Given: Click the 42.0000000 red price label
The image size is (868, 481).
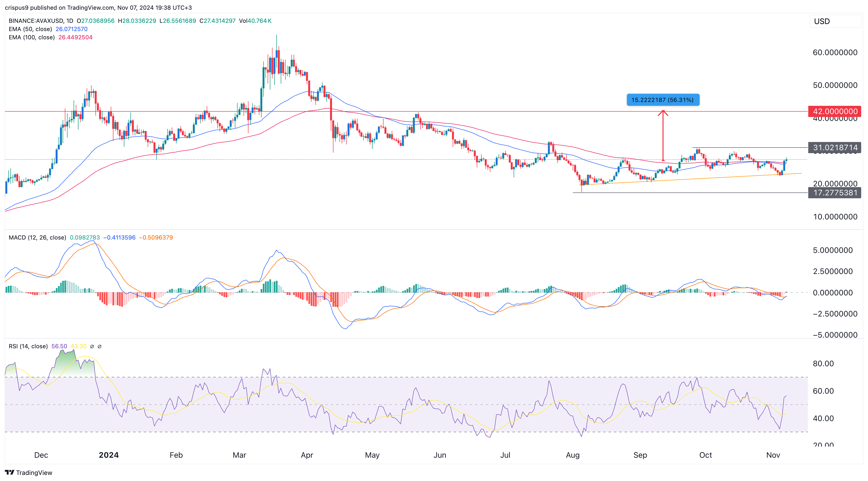Looking at the screenshot, I should click(x=835, y=111).
